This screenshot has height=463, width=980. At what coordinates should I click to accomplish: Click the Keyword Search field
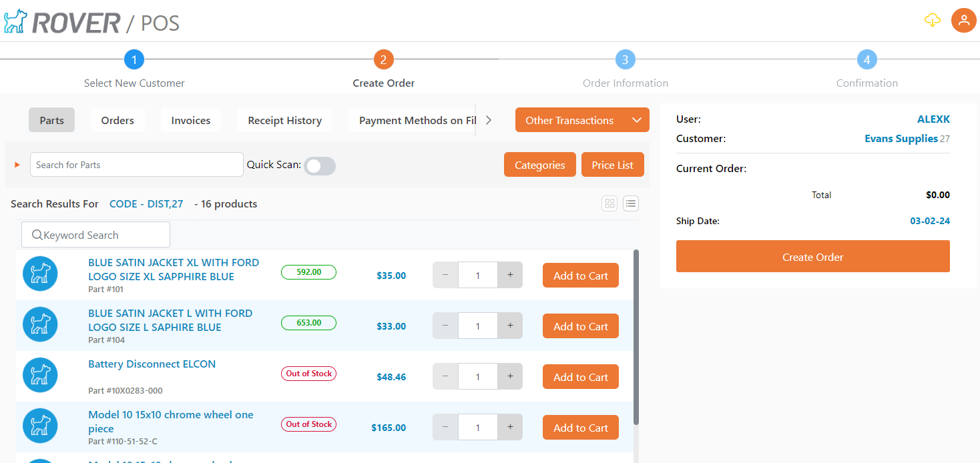[95, 235]
